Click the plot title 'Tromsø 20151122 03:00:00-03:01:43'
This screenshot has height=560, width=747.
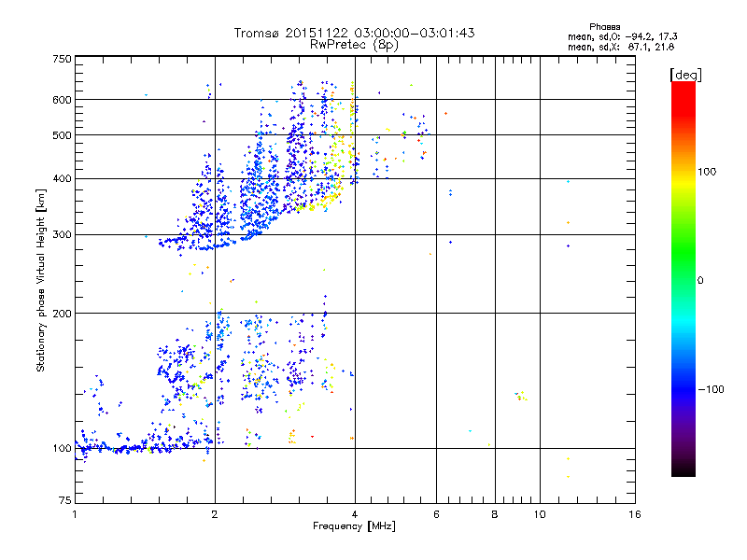[354, 33]
